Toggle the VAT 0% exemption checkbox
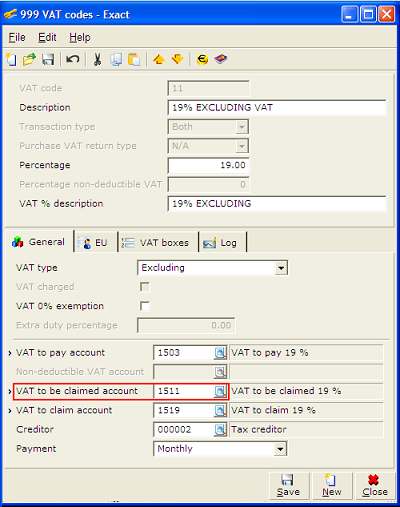The image size is (400, 507). pyautogui.click(x=145, y=306)
